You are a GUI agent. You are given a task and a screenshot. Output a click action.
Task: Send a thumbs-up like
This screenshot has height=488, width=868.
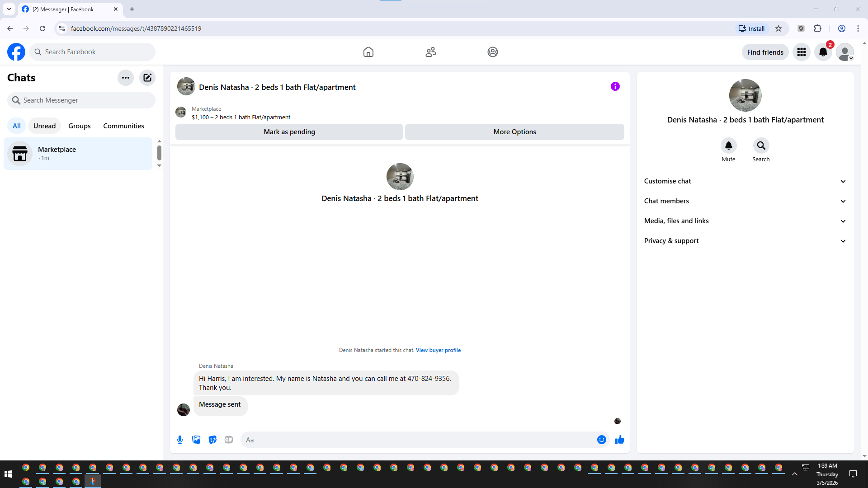point(620,440)
